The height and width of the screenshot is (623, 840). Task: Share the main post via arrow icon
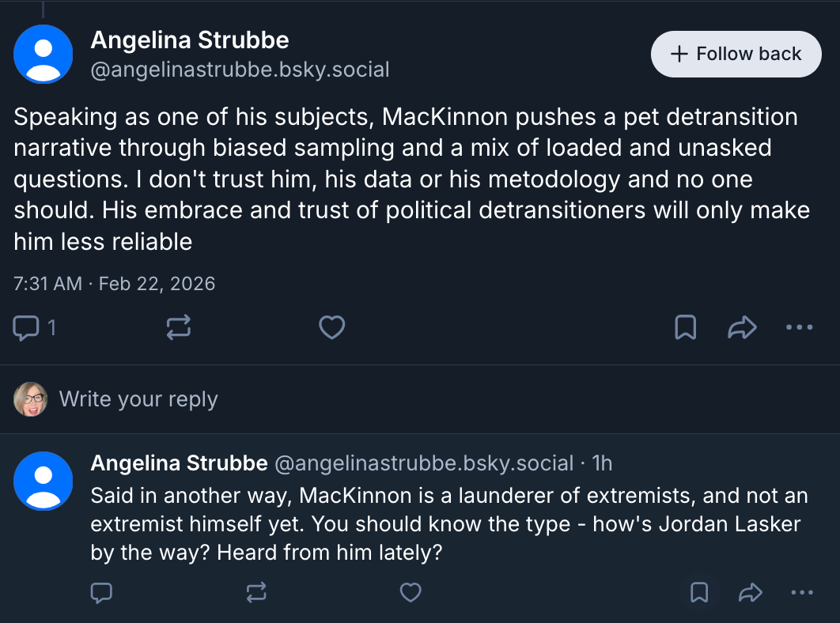(x=742, y=327)
